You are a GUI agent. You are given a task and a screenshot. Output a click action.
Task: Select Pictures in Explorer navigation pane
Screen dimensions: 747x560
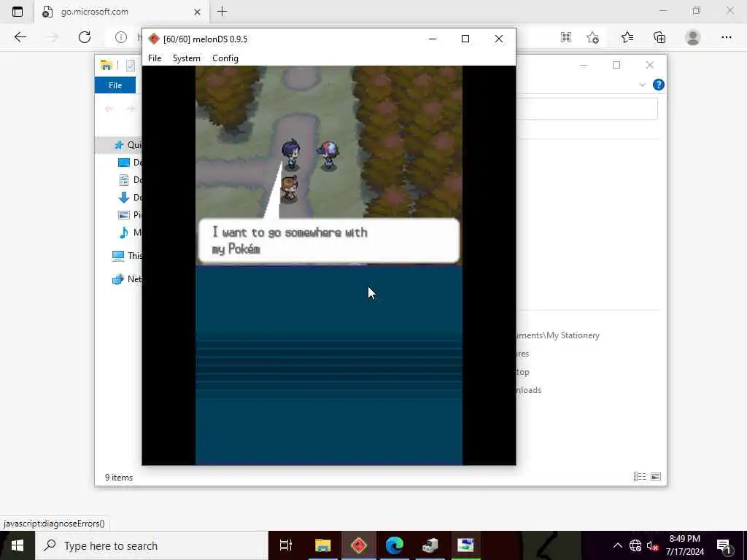tap(130, 215)
